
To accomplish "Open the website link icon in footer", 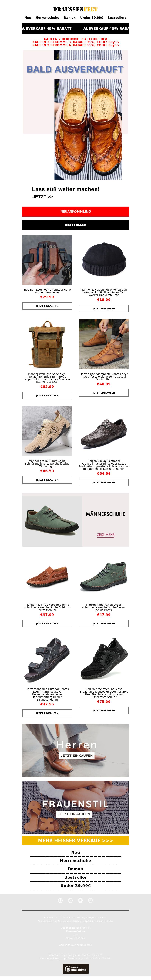I will point(90,900).
